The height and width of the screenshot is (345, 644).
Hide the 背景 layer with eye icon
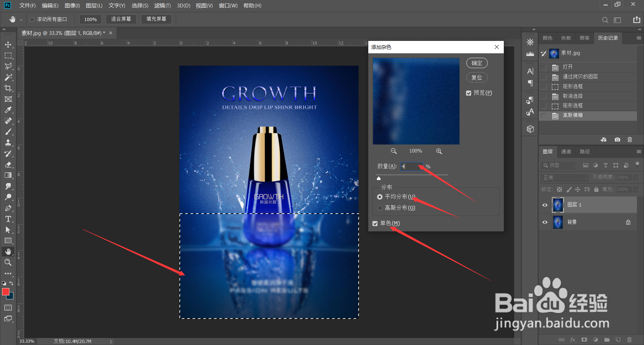[x=545, y=222]
